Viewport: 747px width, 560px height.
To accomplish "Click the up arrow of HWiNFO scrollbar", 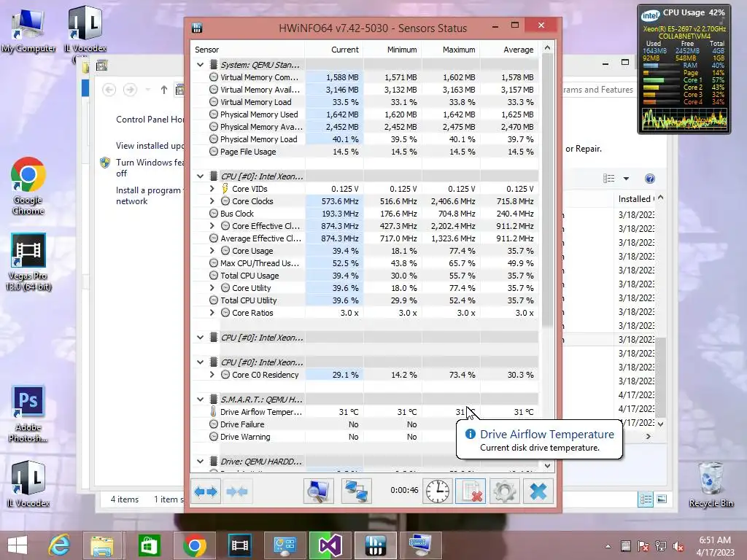I will [547, 47].
